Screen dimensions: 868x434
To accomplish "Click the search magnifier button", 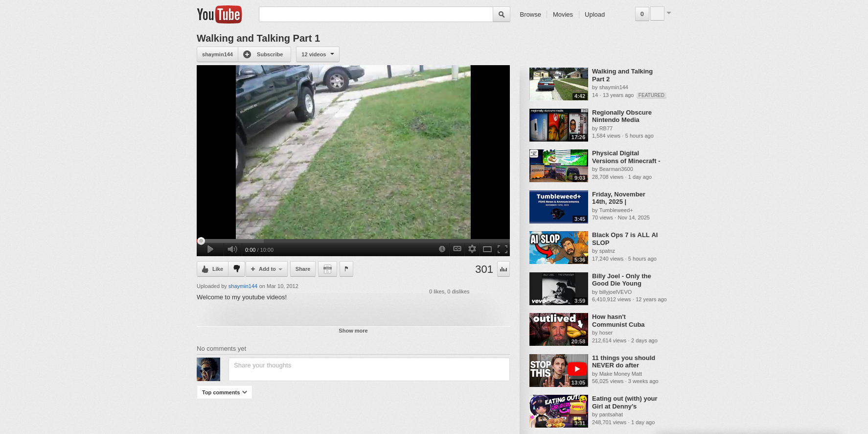I will pos(502,15).
